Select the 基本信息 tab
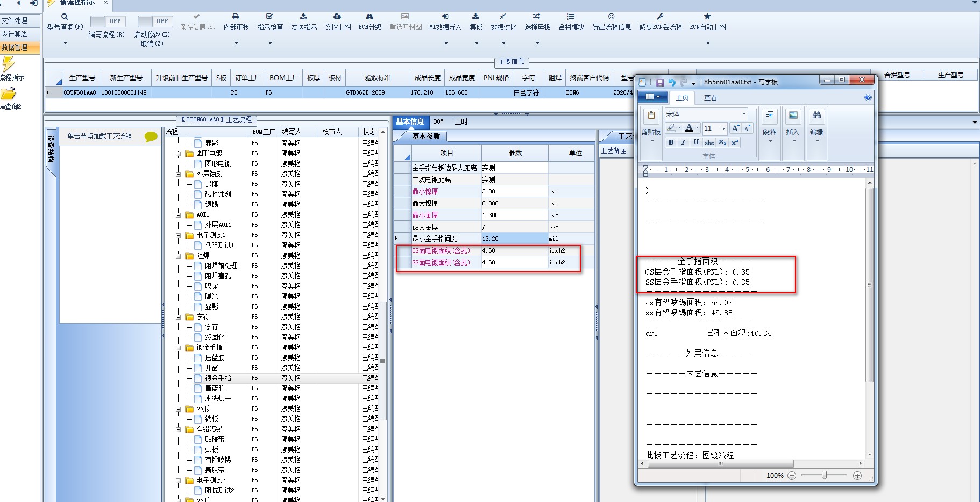The image size is (980, 502). (410, 122)
